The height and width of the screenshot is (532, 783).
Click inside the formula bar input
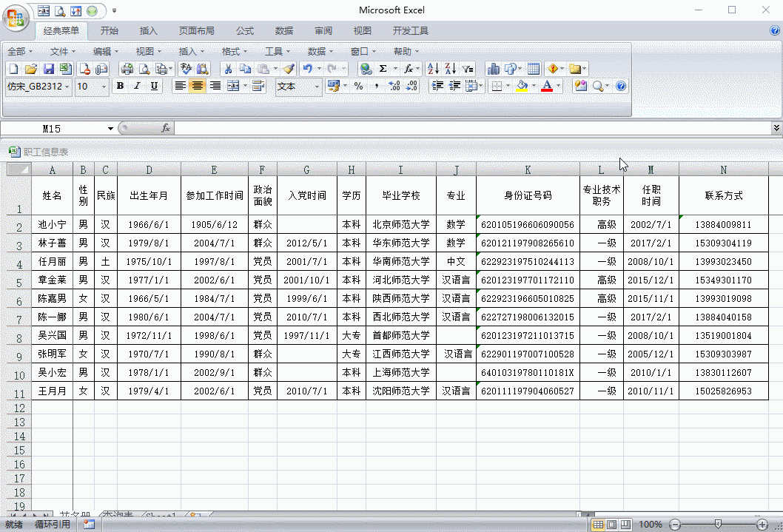pos(472,129)
